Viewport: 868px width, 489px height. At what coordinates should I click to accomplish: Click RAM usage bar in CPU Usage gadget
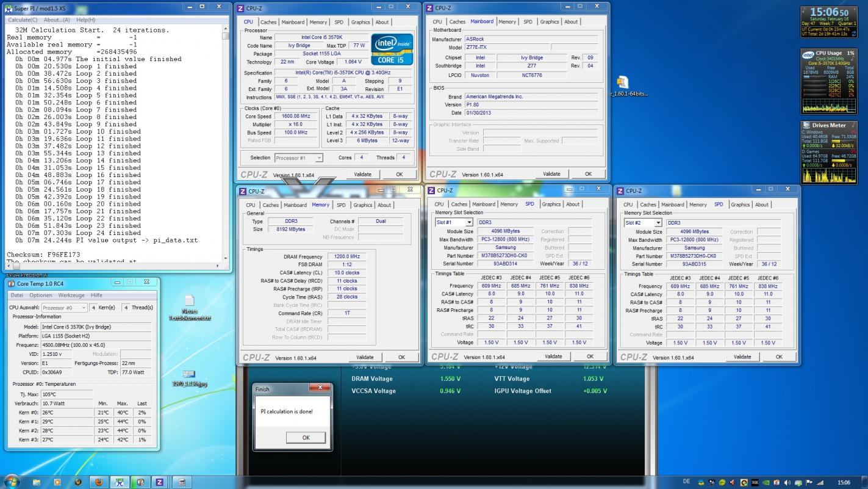point(815,77)
